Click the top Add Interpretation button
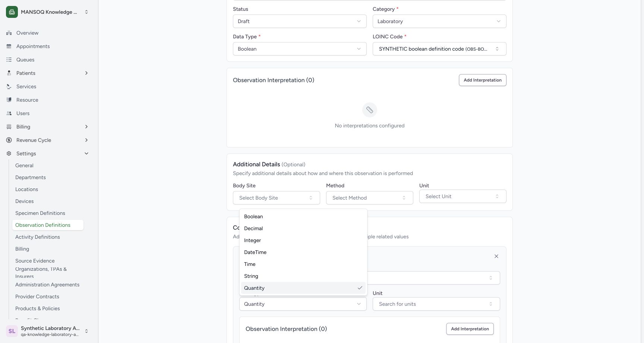Screen dimensions: 644x343 tap(483, 80)
